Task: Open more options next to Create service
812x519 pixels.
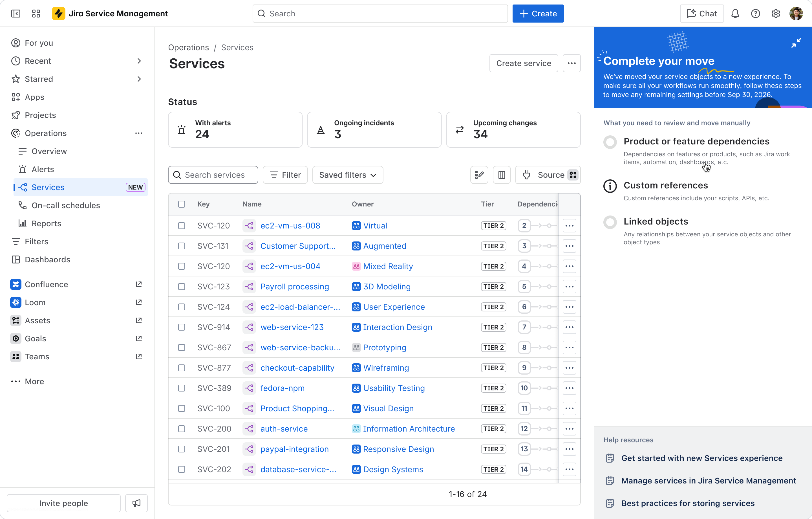Action: (x=572, y=63)
